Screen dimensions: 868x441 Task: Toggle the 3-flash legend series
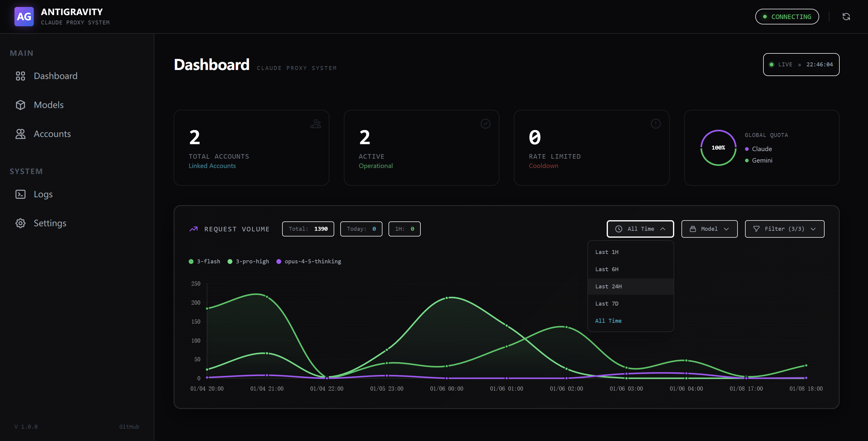click(x=204, y=261)
